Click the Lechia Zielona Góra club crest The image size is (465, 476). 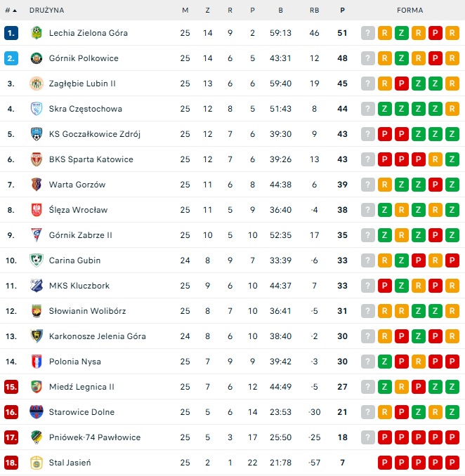(37, 33)
